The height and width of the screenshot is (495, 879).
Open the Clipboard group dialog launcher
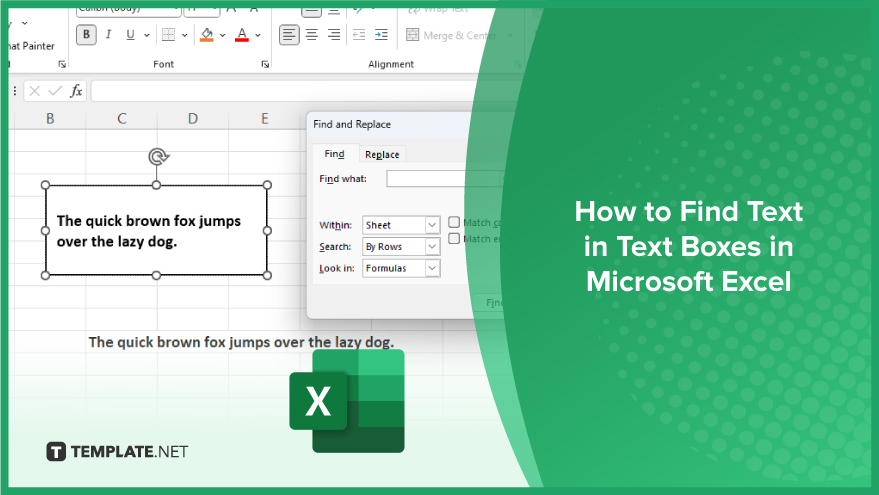click(62, 64)
